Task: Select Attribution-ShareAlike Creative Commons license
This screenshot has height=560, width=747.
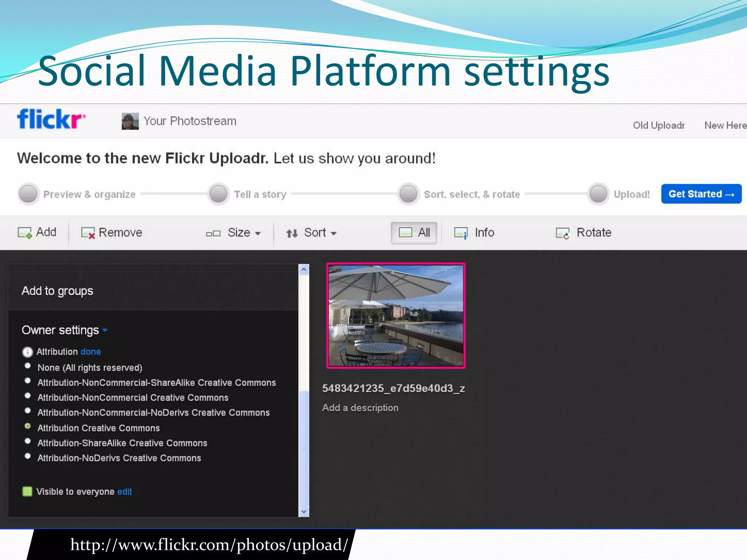Action: pyautogui.click(x=27, y=441)
